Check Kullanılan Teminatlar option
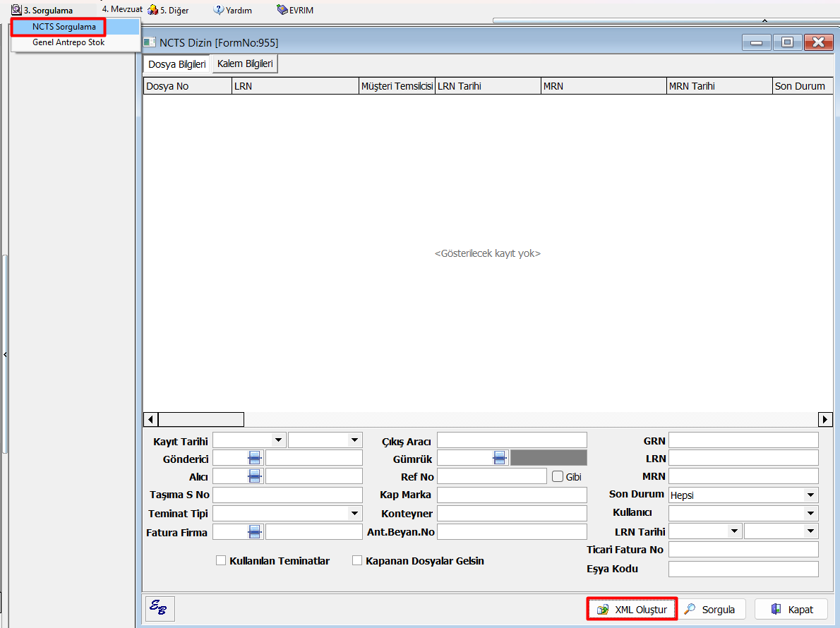 tap(221, 561)
